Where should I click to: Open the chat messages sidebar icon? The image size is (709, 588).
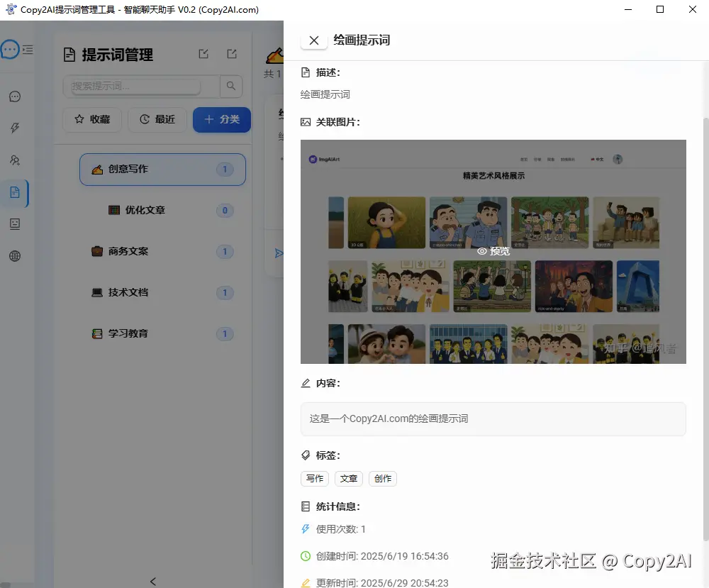(x=15, y=96)
